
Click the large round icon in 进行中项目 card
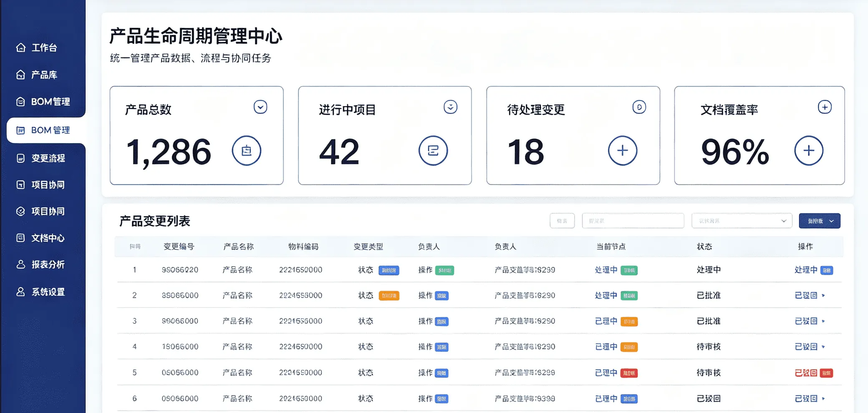pos(433,151)
